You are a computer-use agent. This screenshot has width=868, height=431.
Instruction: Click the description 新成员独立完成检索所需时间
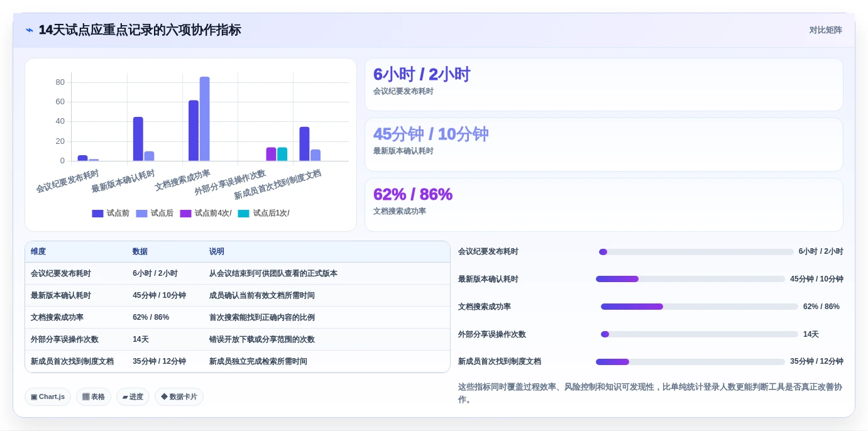pyautogui.click(x=258, y=361)
